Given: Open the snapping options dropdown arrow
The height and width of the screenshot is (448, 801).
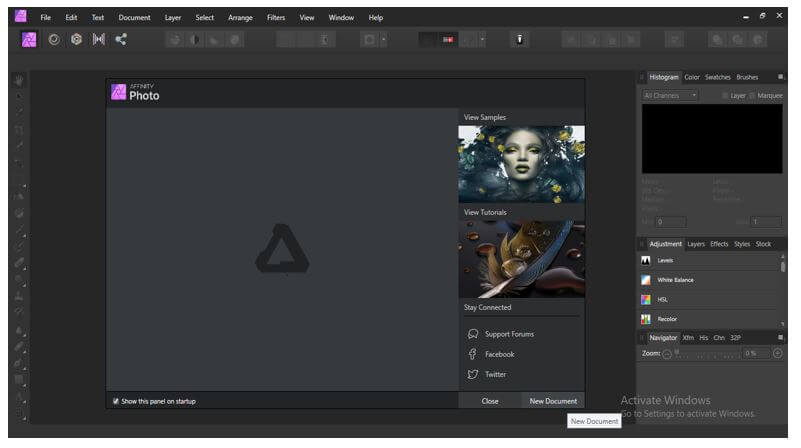Looking at the screenshot, I should click(x=482, y=39).
